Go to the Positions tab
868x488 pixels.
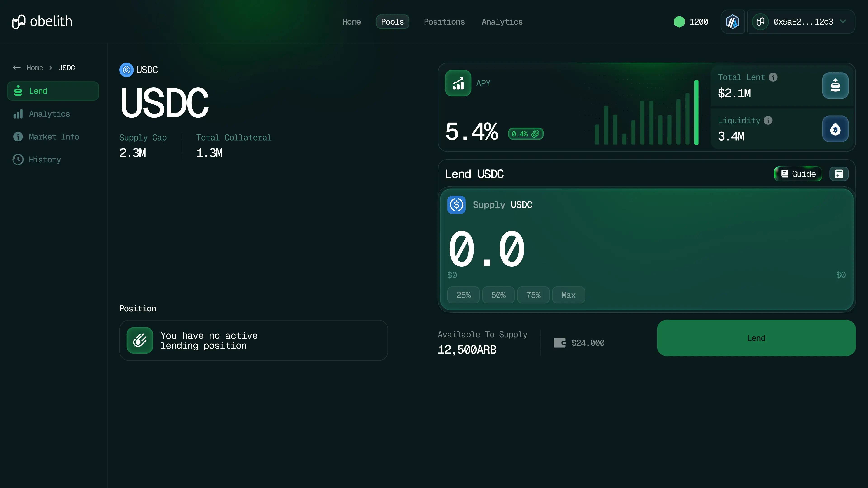(444, 22)
